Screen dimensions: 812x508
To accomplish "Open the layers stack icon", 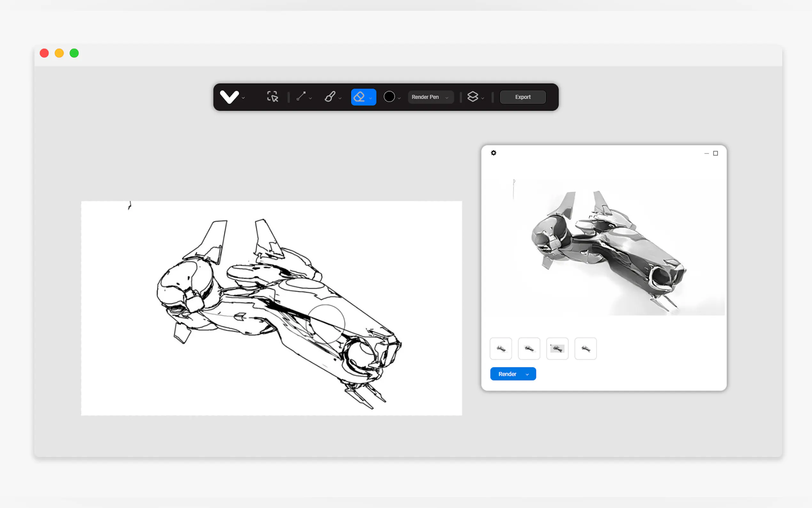I will tap(472, 97).
